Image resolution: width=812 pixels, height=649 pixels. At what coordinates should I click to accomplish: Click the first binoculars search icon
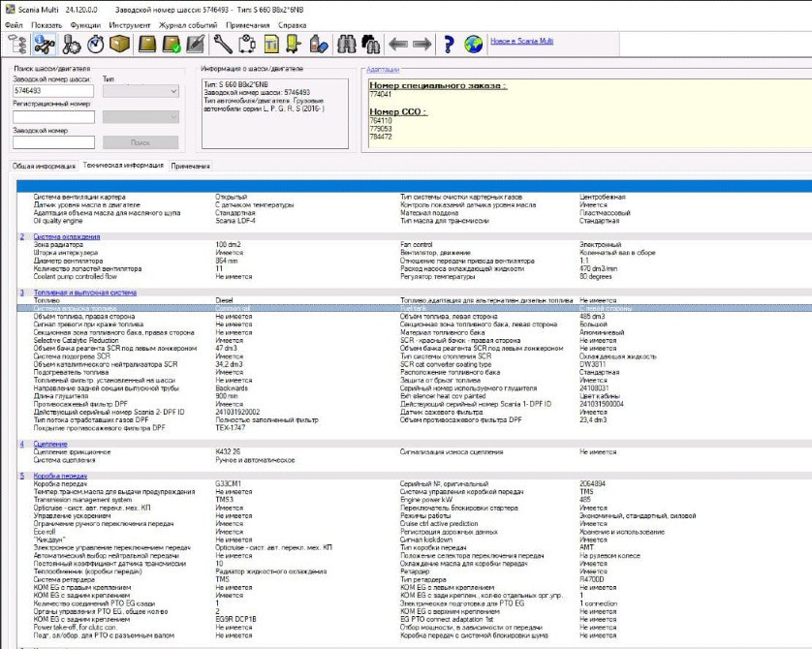347,44
